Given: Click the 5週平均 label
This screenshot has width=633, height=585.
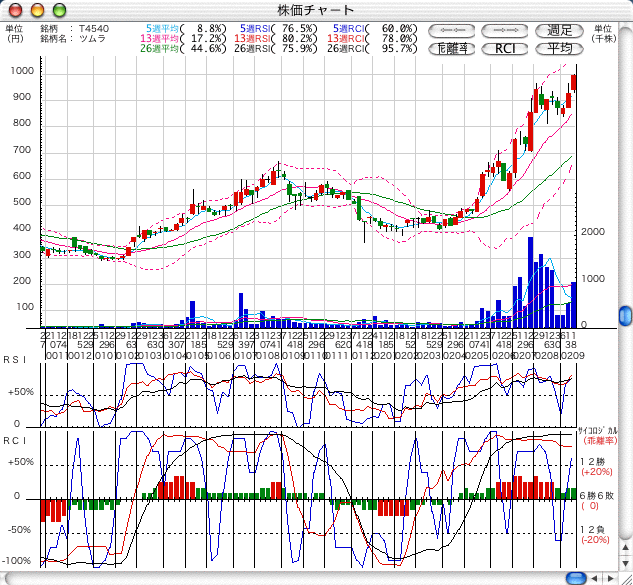Looking at the screenshot, I should (x=162, y=29).
